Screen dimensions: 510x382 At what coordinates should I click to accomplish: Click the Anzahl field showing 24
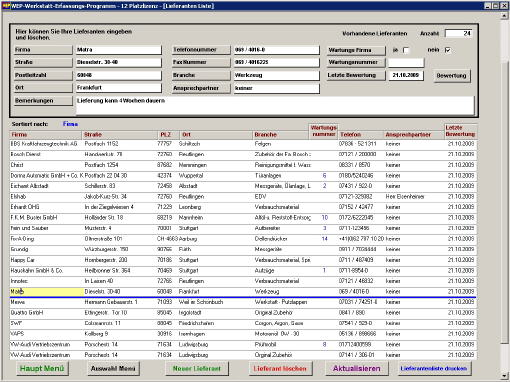[459, 33]
